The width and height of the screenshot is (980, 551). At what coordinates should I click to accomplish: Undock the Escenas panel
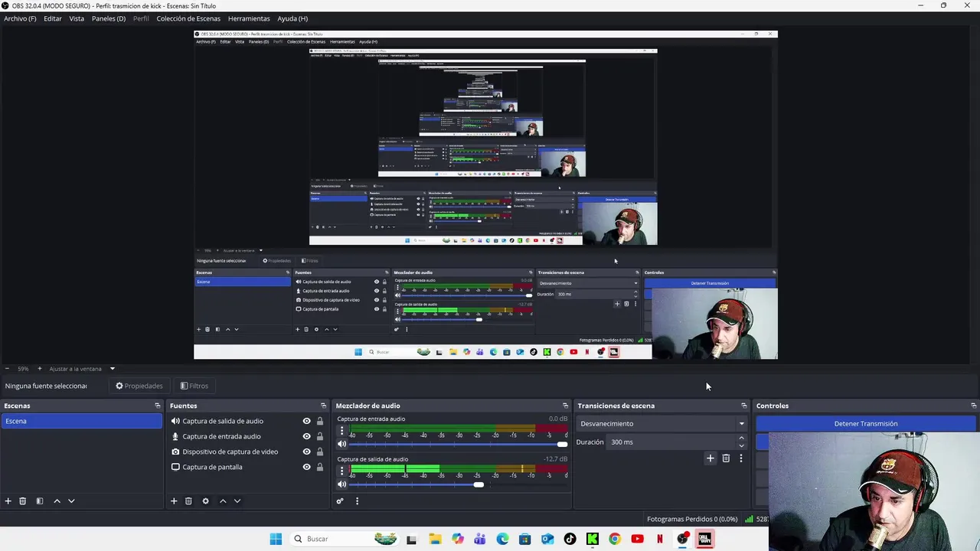pyautogui.click(x=158, y=406)
